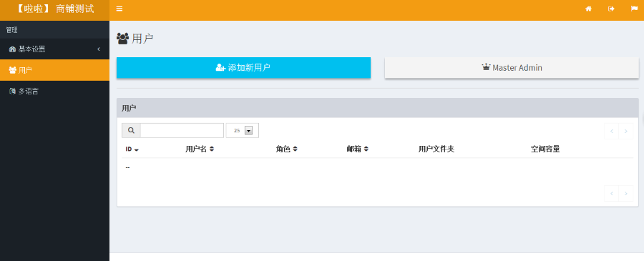Go to previous page using top pagination arrow
Viewport: 644px width, 261px height.
click(x=611, y=132)
